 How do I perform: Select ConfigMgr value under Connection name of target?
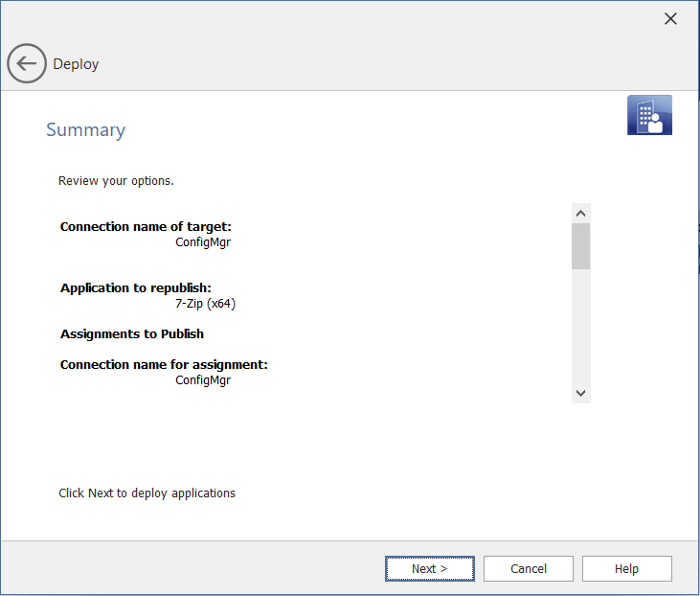point(202,242)
